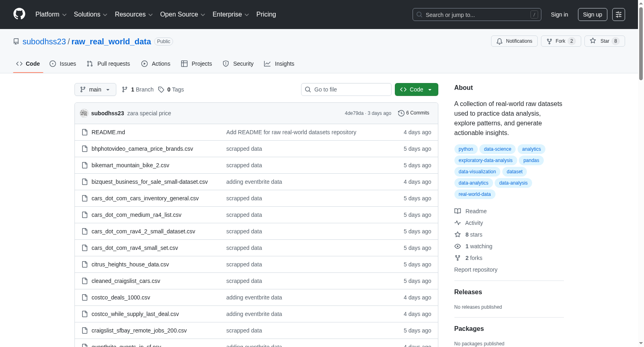
Task: Click the branch icon beside 1 Branch
Action: click(x=125, y=89)
